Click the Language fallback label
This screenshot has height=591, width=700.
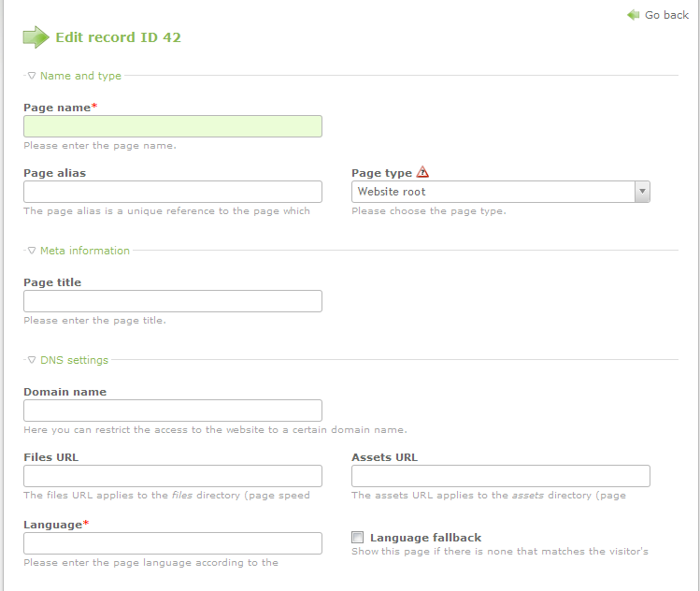point(425,538)
